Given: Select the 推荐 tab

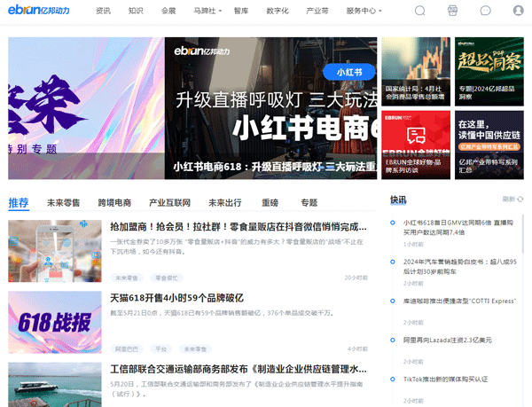Looking at the screenshot, I should 19,203.
